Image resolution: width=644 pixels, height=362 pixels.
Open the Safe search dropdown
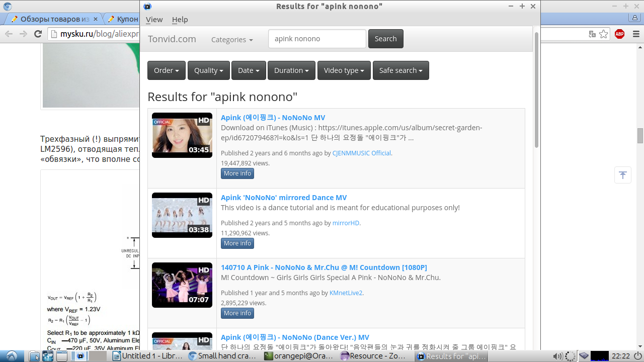[x=401, y=70]
